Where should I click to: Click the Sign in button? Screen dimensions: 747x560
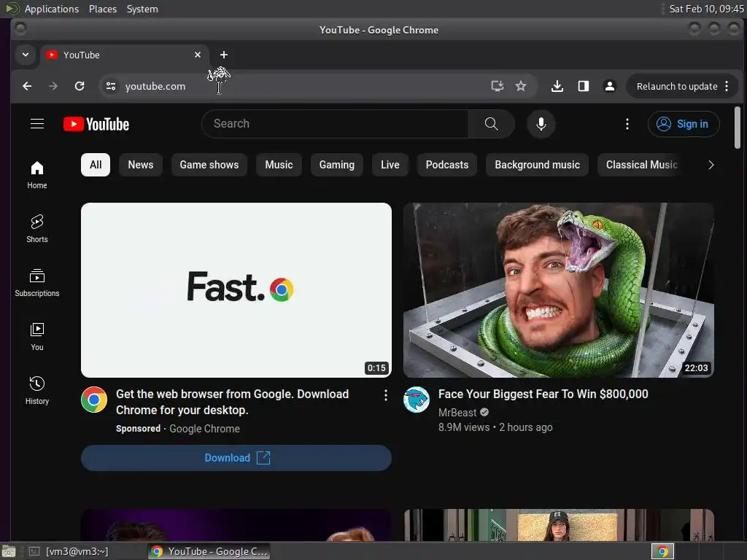click(x=683, y=124)
